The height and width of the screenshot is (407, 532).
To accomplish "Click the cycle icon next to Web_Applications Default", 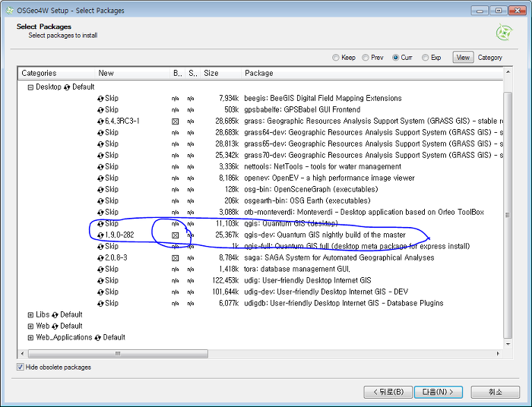I will 98,338.
